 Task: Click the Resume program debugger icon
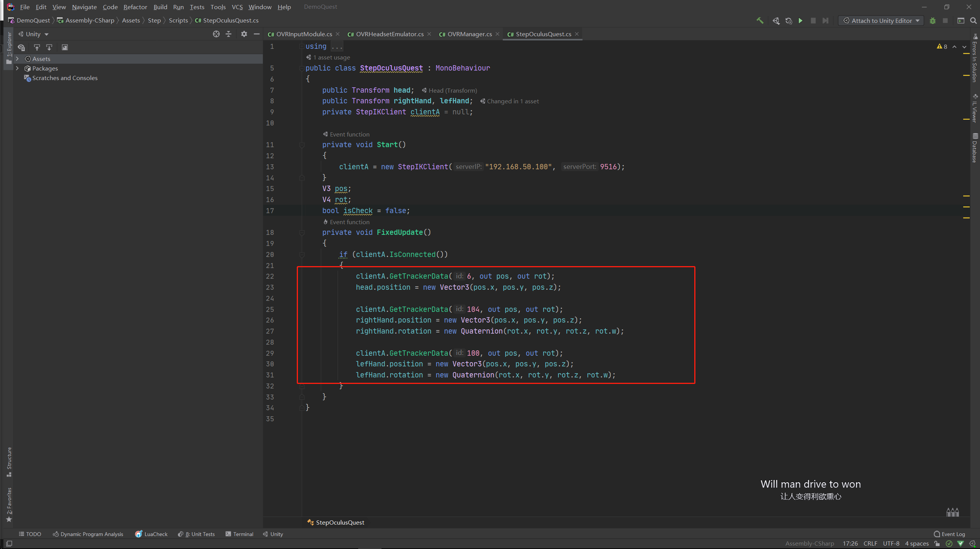point(800,20)
